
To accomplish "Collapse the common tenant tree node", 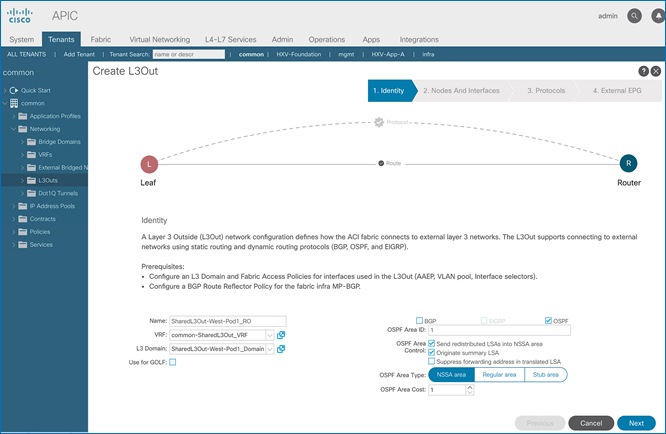I will point(5,103).
